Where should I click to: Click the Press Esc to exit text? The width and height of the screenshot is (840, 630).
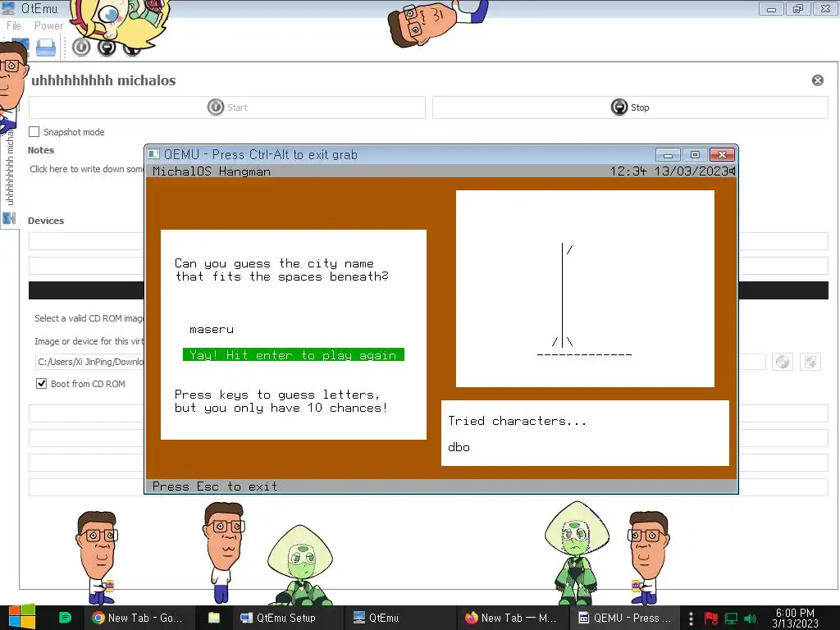point(215,486)
